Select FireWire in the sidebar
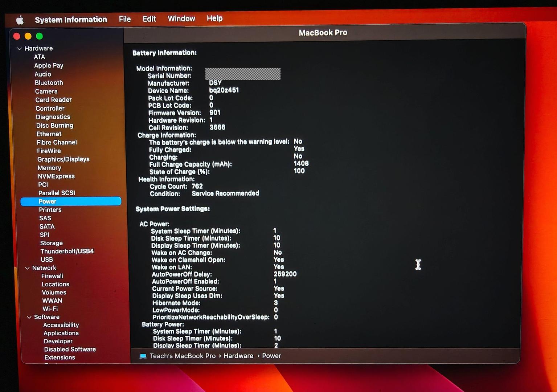Screen dimensions: 557x392 [x=49, y=151]
